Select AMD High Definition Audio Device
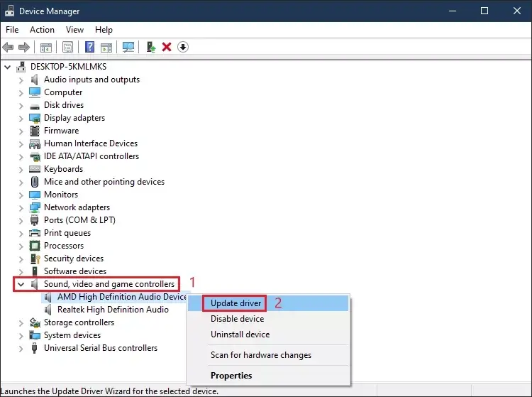This screenshot has height=397, width=532. tap(122, 297)
